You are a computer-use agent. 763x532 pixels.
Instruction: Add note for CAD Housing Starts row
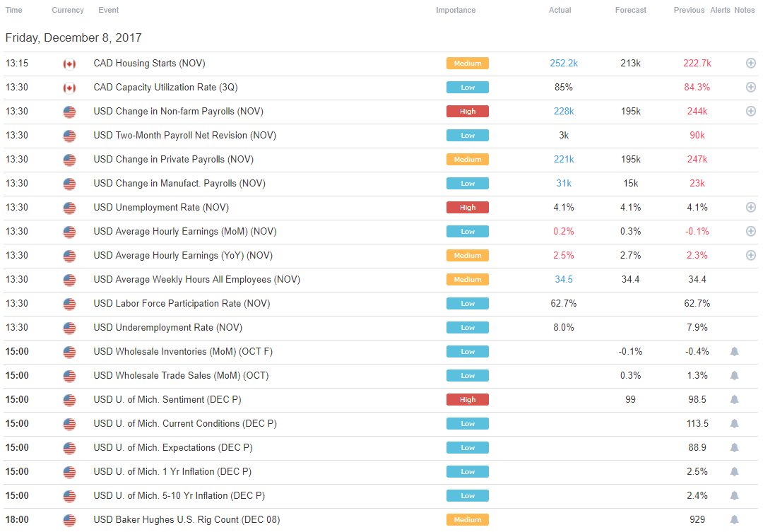pyautogui.click(x=751, y=64)
